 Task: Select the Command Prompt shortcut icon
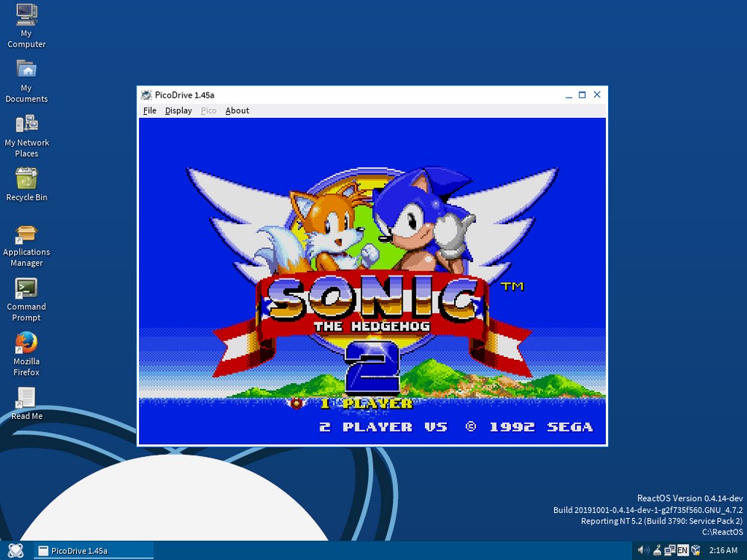[x=26, y=288]
